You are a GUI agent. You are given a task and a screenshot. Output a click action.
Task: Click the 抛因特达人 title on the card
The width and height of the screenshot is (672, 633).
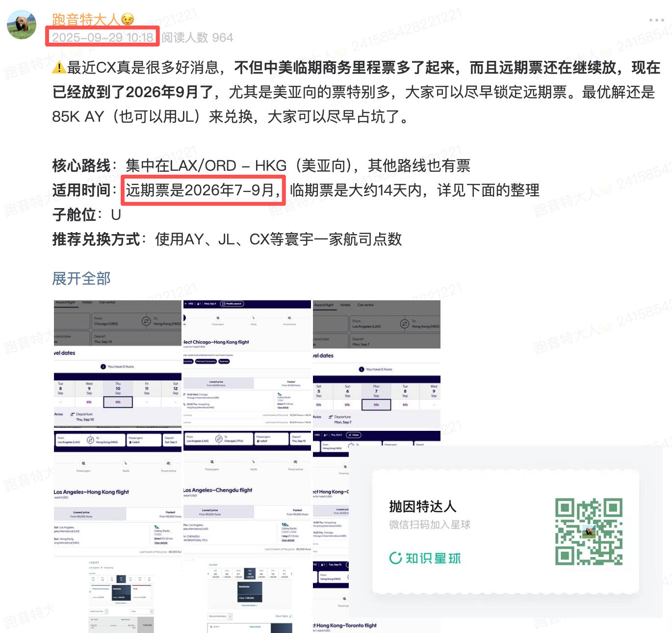[423, 506]
